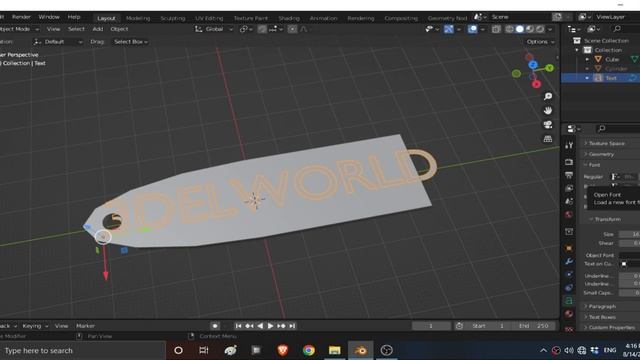Open the Select Box dropdown
Viewport: 640px width, 360px height.
131,42
